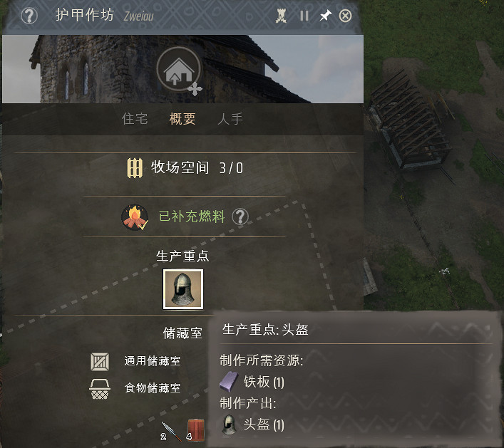Click the 铁板 iron slab resource icon
The image size is (504, 448).
point(229,382)
